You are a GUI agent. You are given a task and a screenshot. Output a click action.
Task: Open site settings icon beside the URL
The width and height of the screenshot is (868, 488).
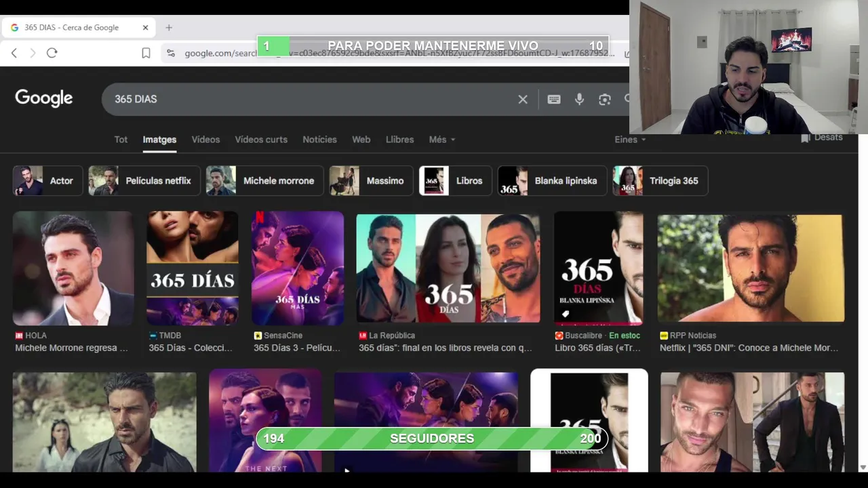tap(170, 53)
